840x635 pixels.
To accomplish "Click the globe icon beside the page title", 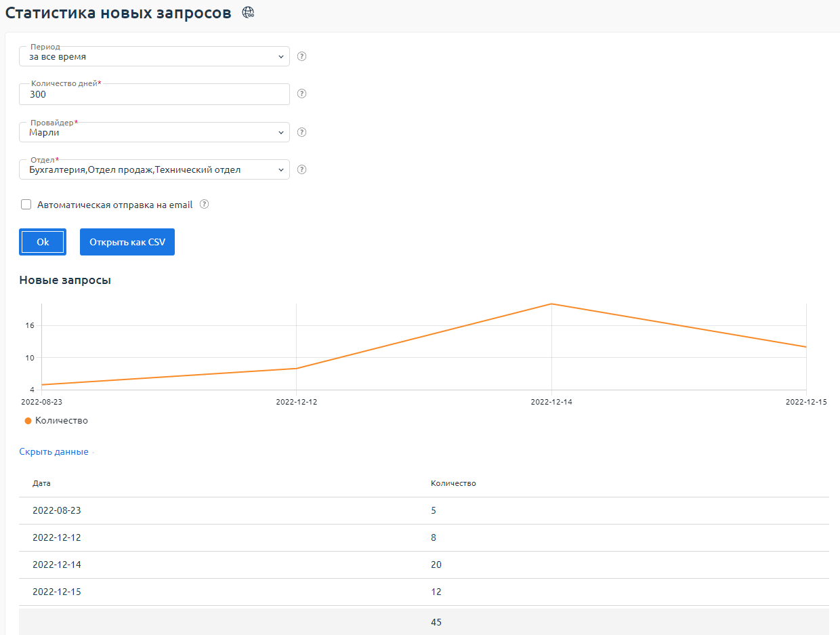I will tap(249, 12).
